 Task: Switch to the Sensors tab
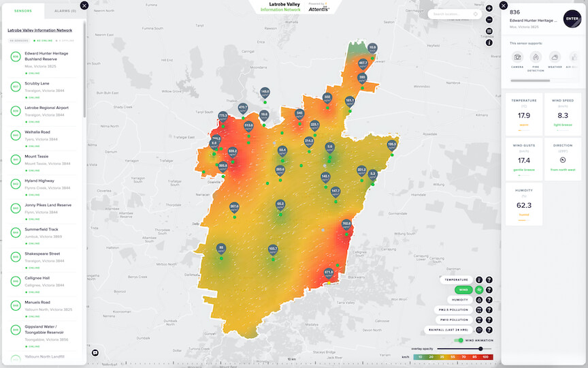coord(23,11)
